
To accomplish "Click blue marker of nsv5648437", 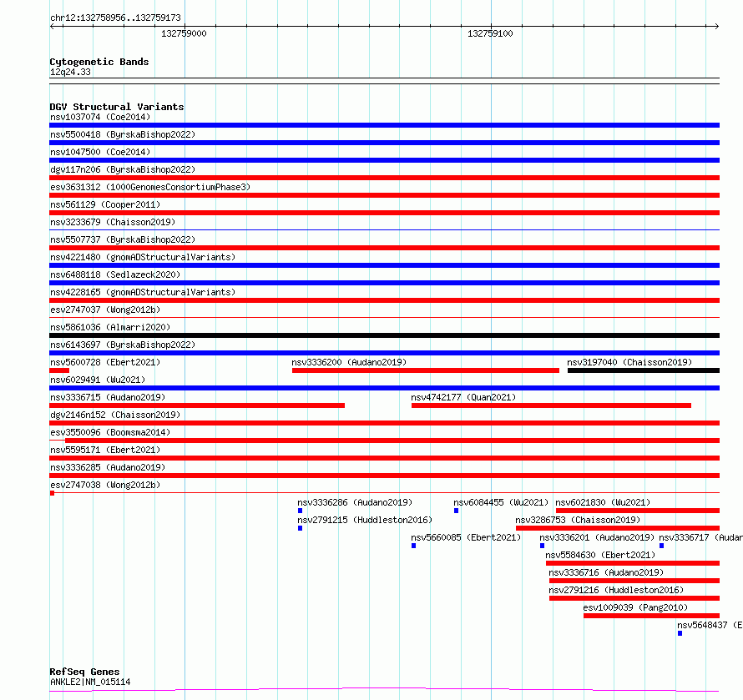I will click(x=680, y=633).
